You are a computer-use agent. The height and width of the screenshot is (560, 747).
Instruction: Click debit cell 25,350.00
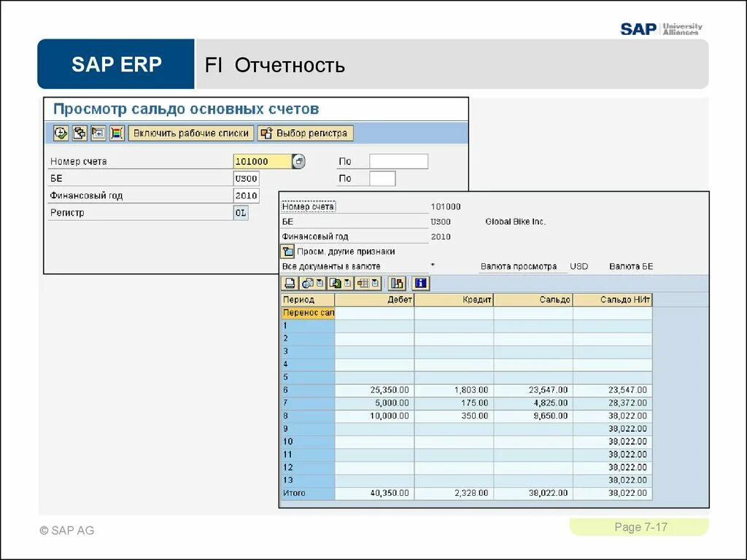(x=374, y=390)
